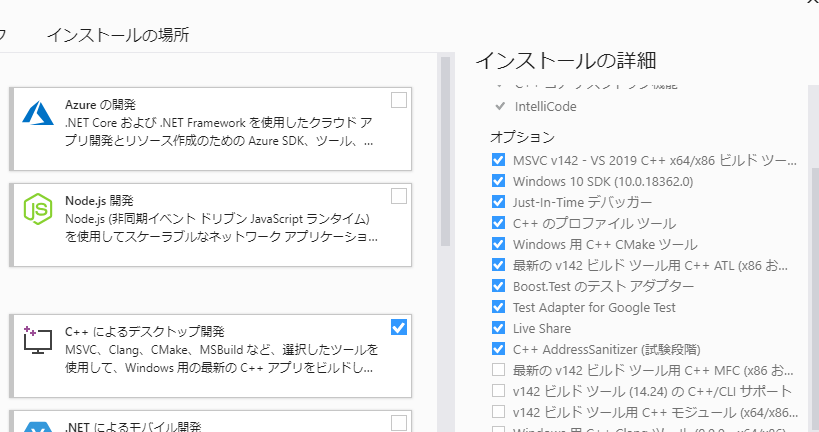Uncheck Windows 10 SDK (10.0.18362.0) option
The width and height of the screenshot is (819, 432).
(498, 181)
